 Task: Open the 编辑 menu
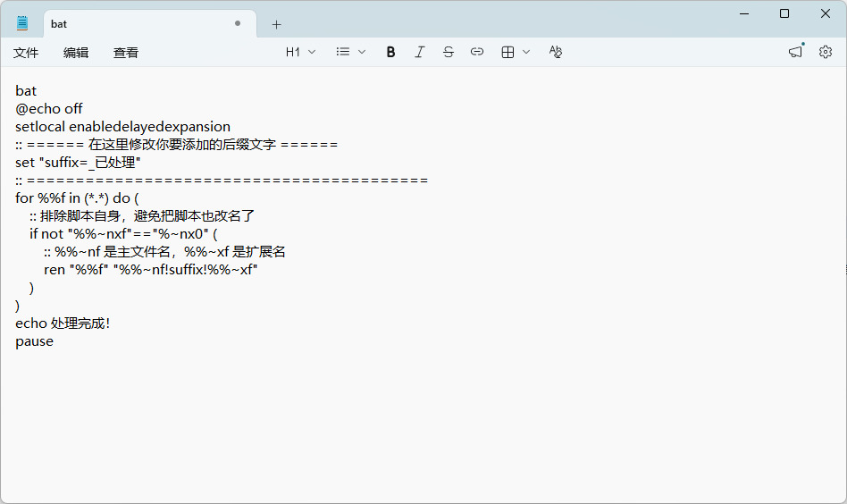[x=76, y=53]
